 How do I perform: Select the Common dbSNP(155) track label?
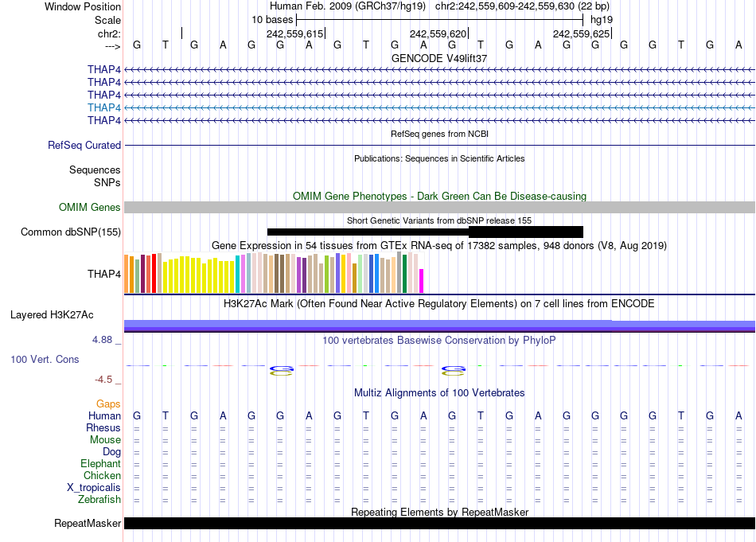coord(70,232)
